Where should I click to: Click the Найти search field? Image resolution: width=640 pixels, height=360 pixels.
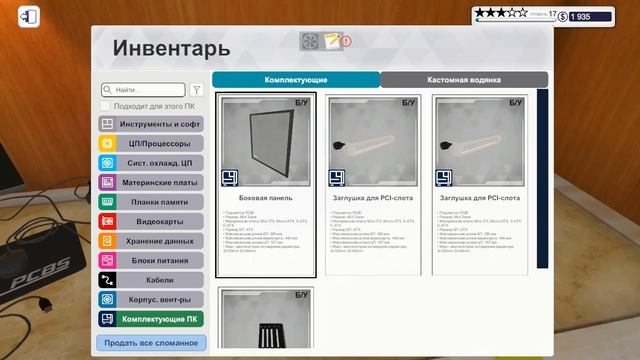[143, 89]
